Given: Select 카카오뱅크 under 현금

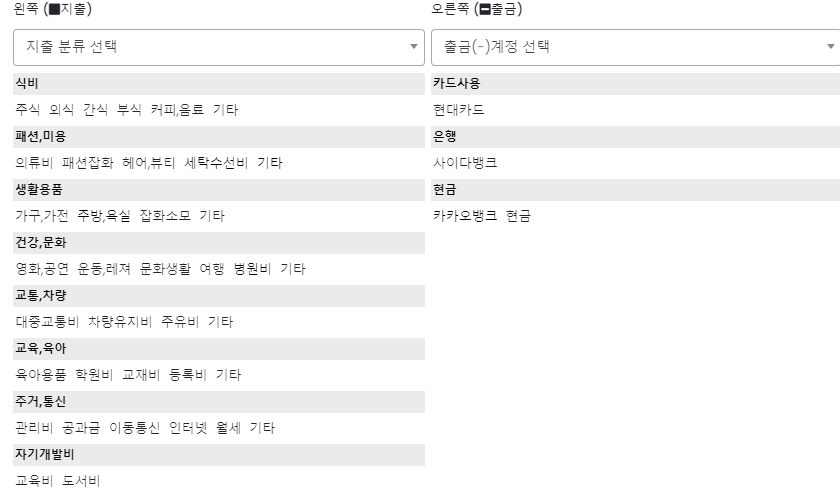Looking at the screenshot, I should tap(465, 216).
